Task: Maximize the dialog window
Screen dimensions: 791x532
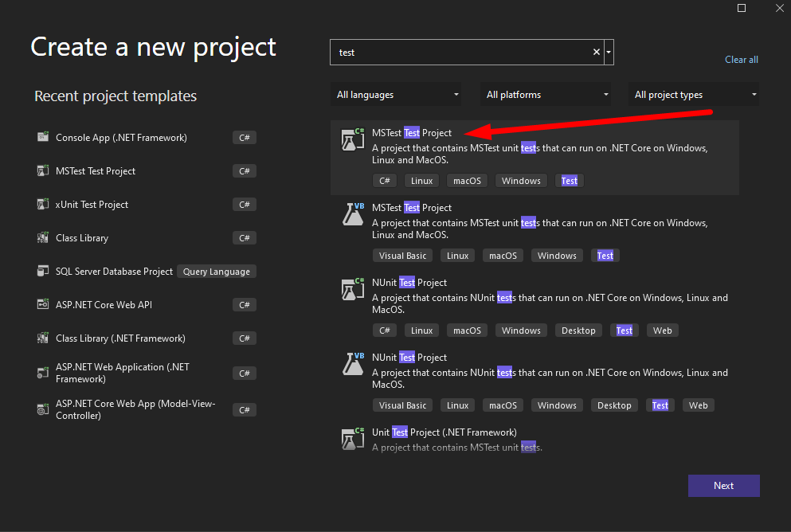Action: [742, 8]
